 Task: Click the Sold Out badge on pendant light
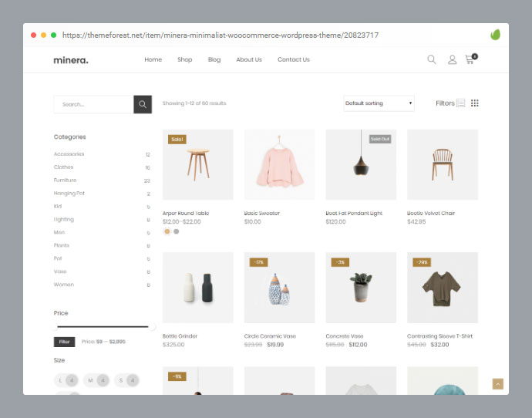click(380, 139)
